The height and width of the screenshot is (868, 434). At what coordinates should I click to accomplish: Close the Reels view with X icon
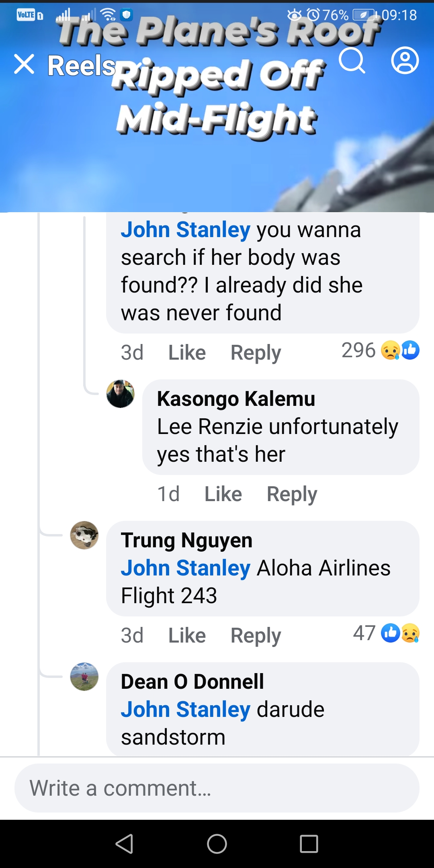(x=24, y=64)
